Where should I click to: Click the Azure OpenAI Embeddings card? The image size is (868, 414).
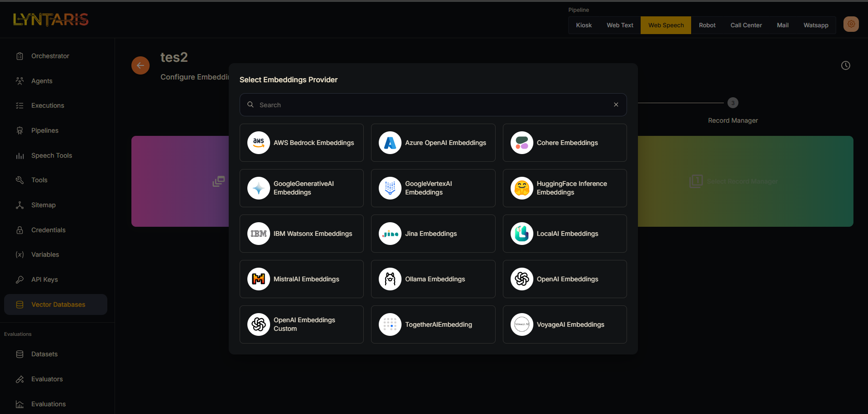click(433, 143)
